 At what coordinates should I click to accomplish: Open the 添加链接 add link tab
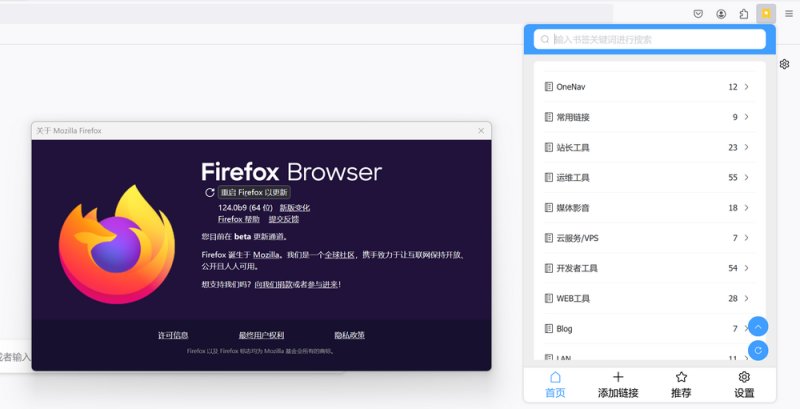tap(618, 385)
